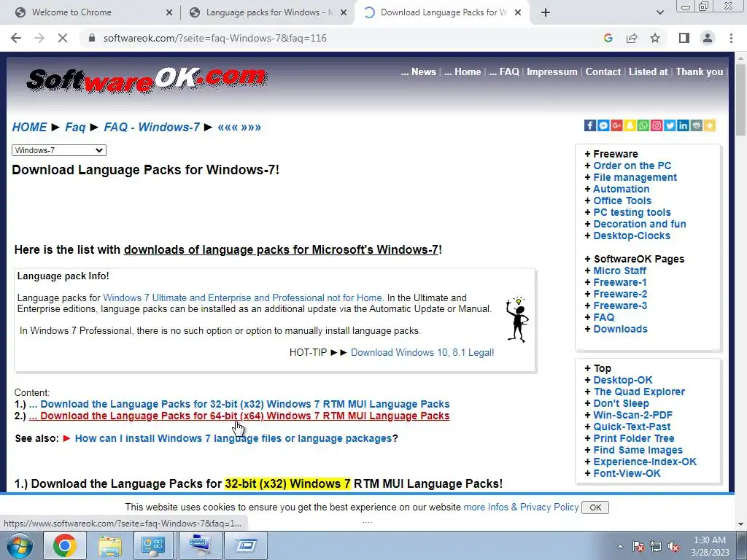
Task: View site information padlock icon
Action: (x=92, y=38)
